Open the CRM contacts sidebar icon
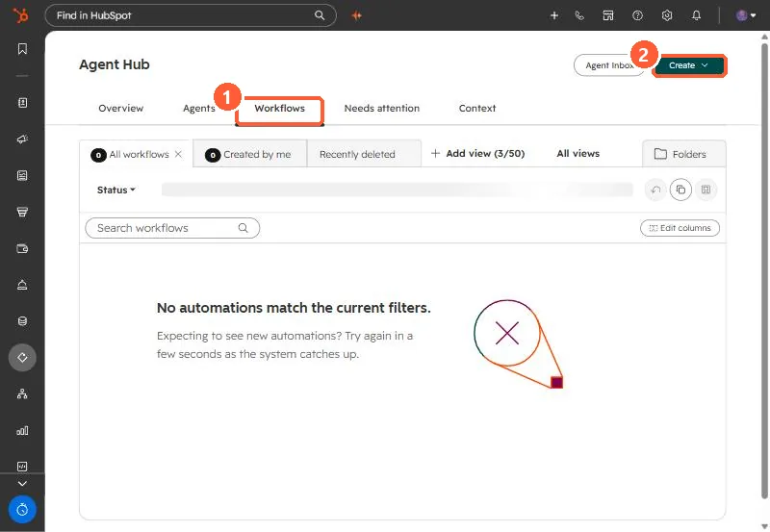Viewport: 770px width, 532px height. coord(22,103)
